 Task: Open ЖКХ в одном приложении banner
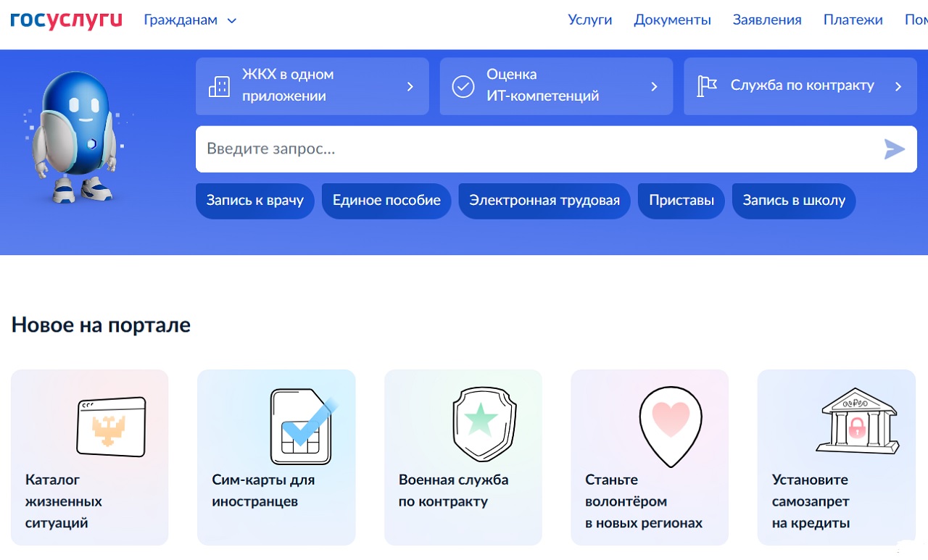[312, 86]
